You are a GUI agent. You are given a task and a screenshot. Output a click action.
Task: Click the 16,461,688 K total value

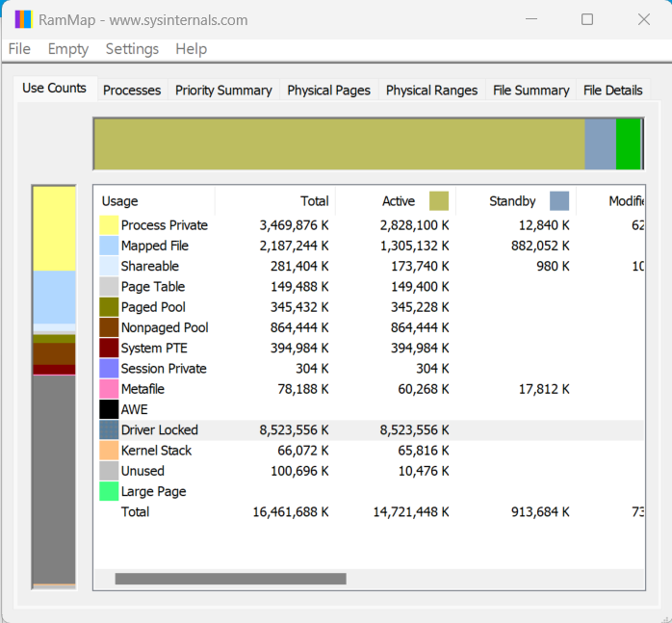pyautogui.click(x=291, y=512)
